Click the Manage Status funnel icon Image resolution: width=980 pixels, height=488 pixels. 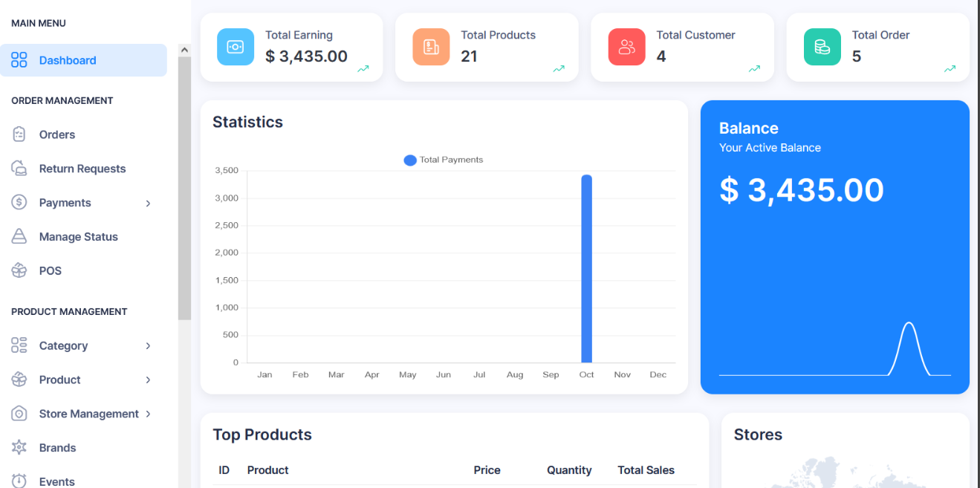(19, 236)
